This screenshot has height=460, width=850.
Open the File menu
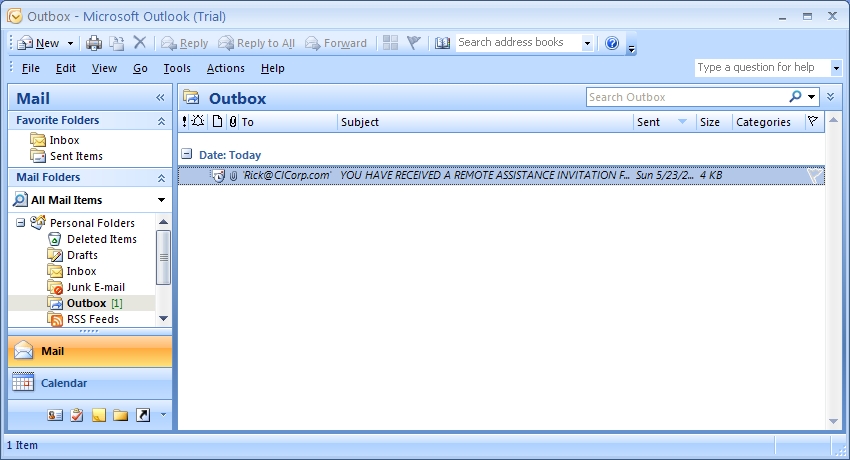click(30, 68)
